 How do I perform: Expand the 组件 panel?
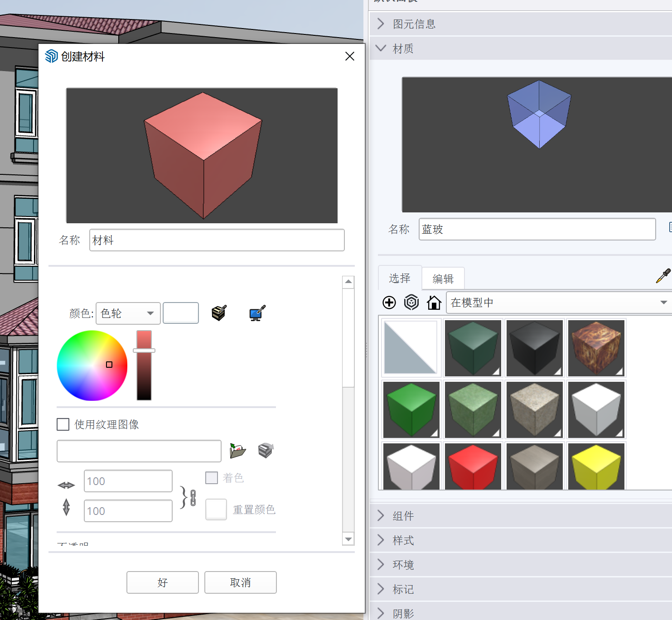tap(403, 516)
